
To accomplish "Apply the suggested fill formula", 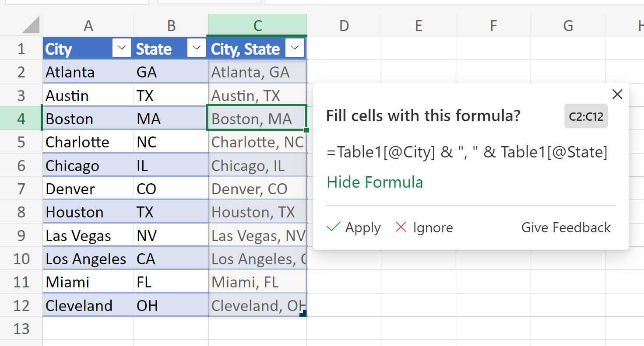I will point(354,227).
